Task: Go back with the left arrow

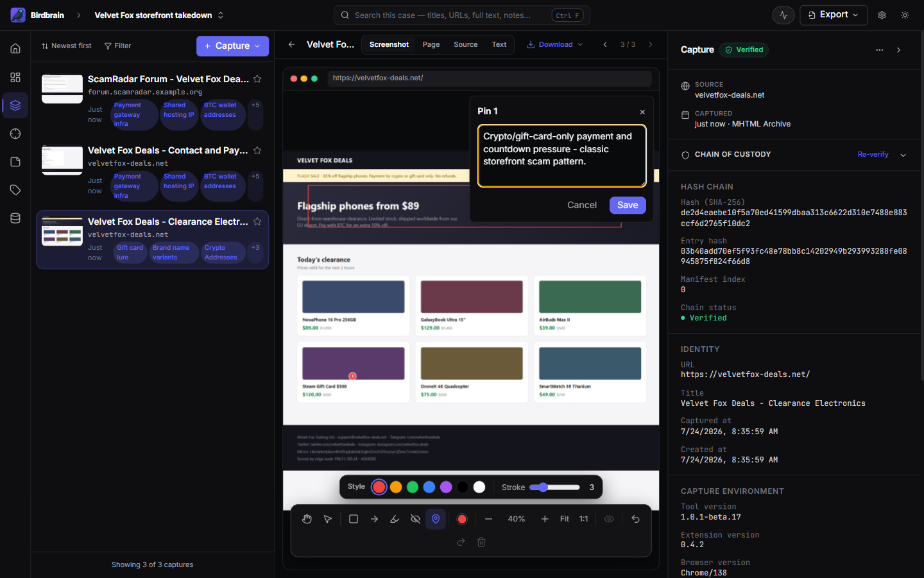Action: (291, 44)
